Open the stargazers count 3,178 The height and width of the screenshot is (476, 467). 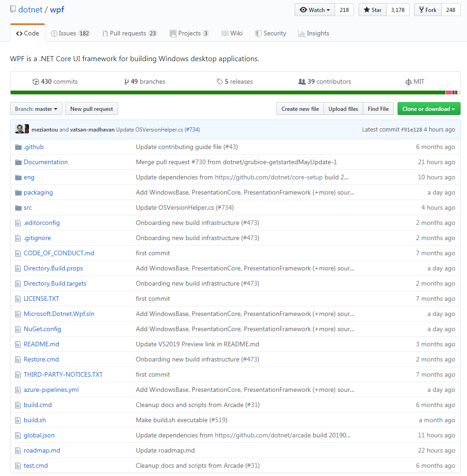[398, 10]
